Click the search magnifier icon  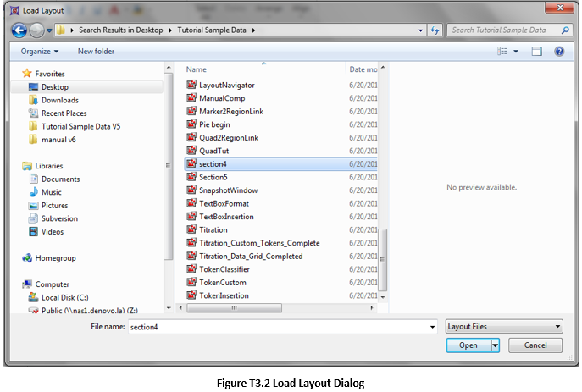pos(566,30)
